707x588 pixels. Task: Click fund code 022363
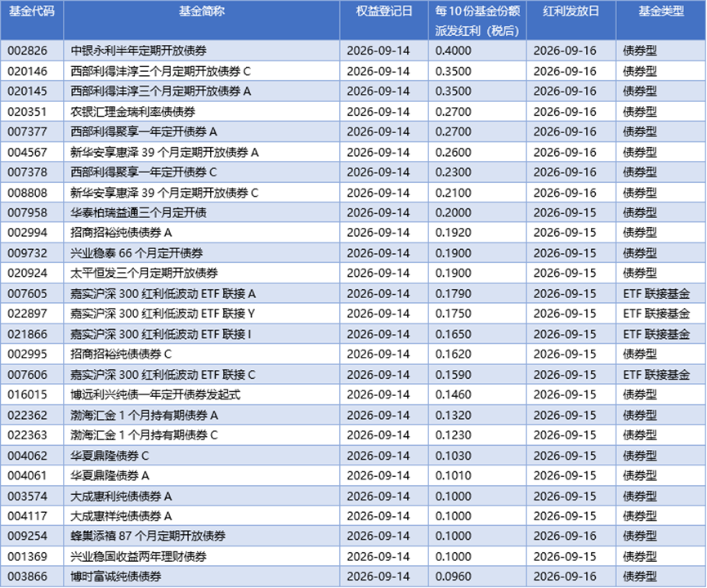[x=27, y=435]
